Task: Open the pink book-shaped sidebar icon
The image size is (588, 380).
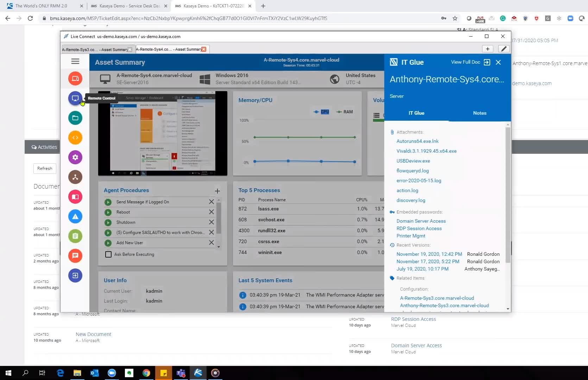Action: 75,197
